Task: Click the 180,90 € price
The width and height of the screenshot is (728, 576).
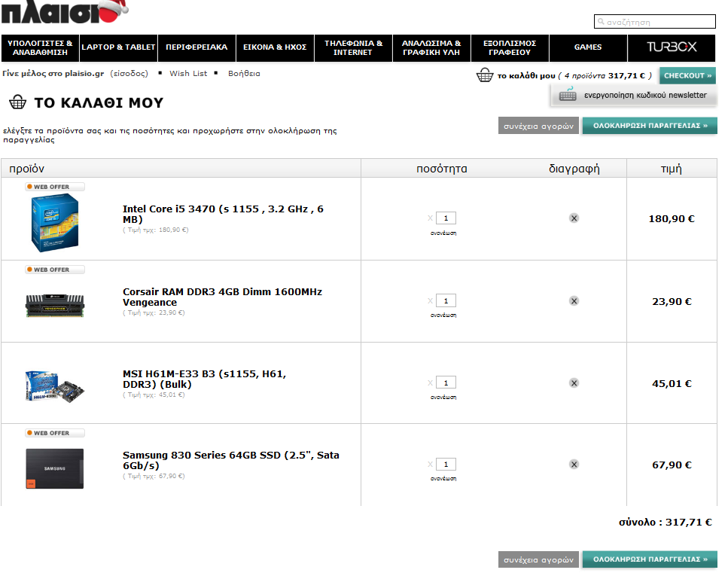Action: click(672, 219)
